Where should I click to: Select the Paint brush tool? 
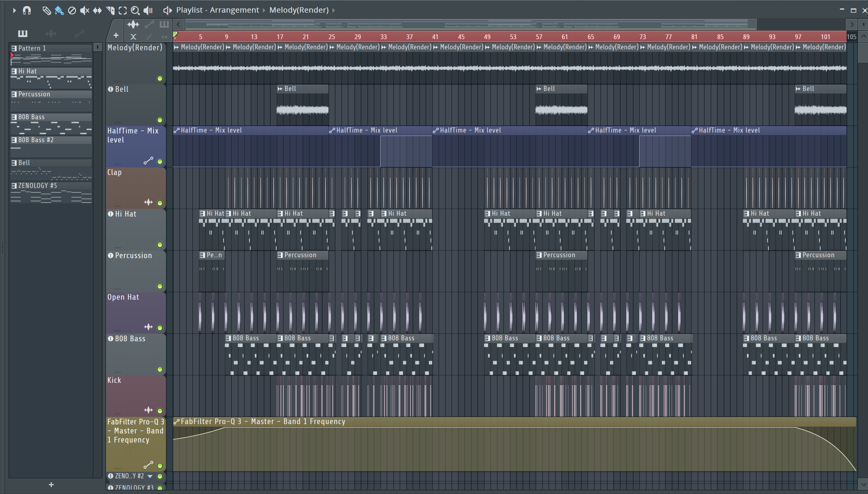point(59,11)
